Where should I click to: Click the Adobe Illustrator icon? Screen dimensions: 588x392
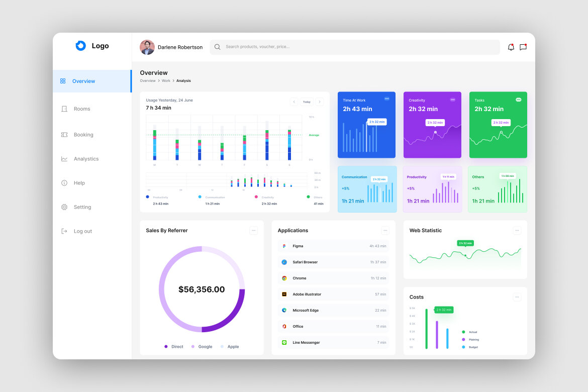pyautogui.click(x=284, y=295)
